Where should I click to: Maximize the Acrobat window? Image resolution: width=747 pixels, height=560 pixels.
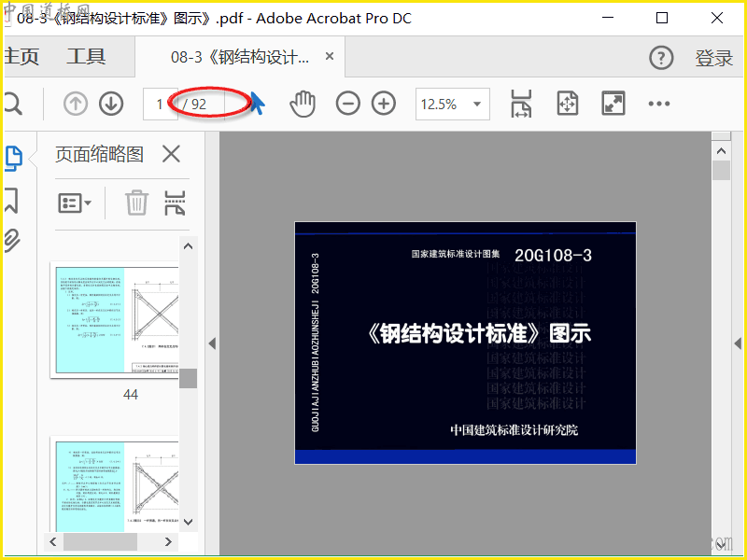click(x=662, y=18)
